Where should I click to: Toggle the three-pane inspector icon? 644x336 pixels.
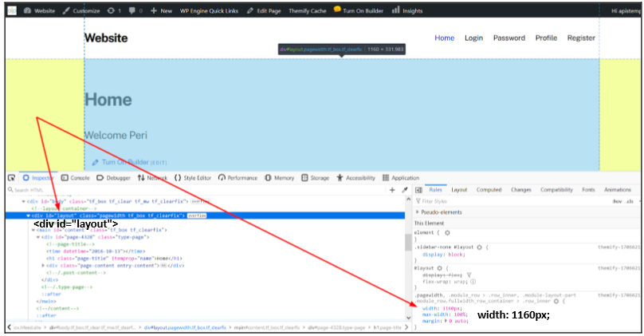tap(418, 190)
